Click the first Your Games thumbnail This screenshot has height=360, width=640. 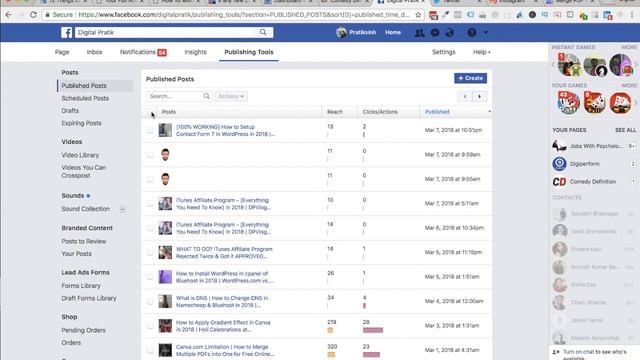568,102
